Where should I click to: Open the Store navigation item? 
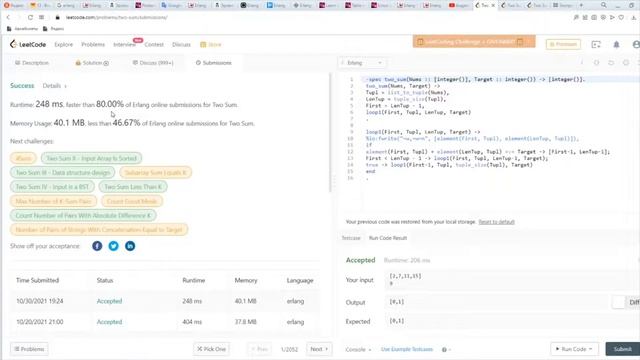pyautogui.click(x=211, y=44)
